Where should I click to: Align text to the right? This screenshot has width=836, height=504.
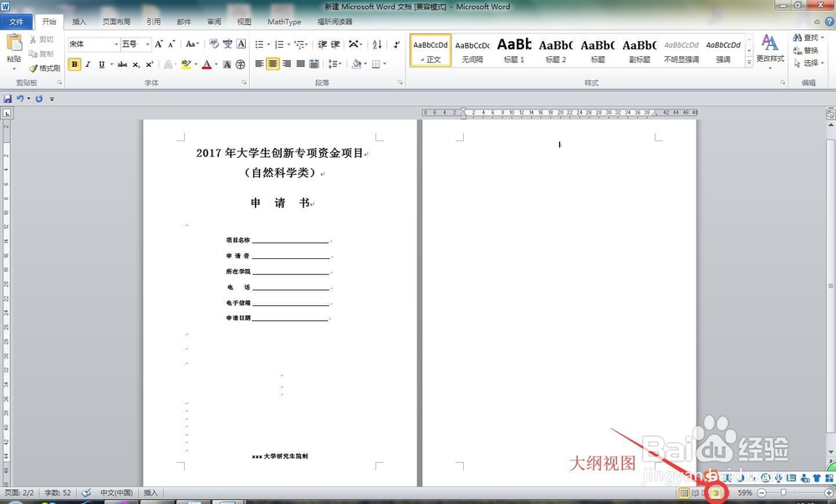(287, 64)
